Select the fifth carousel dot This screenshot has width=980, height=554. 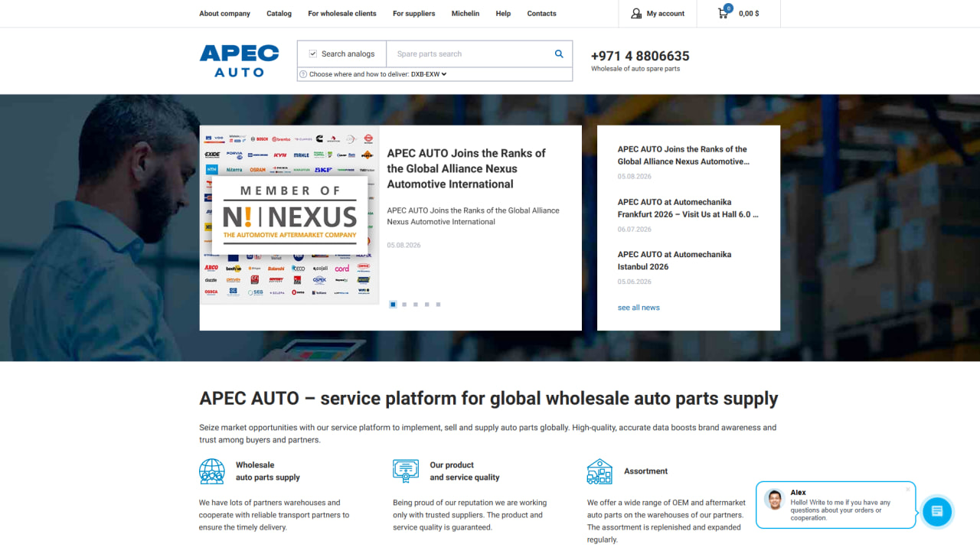pyautogui.click(x=439, y=305)
